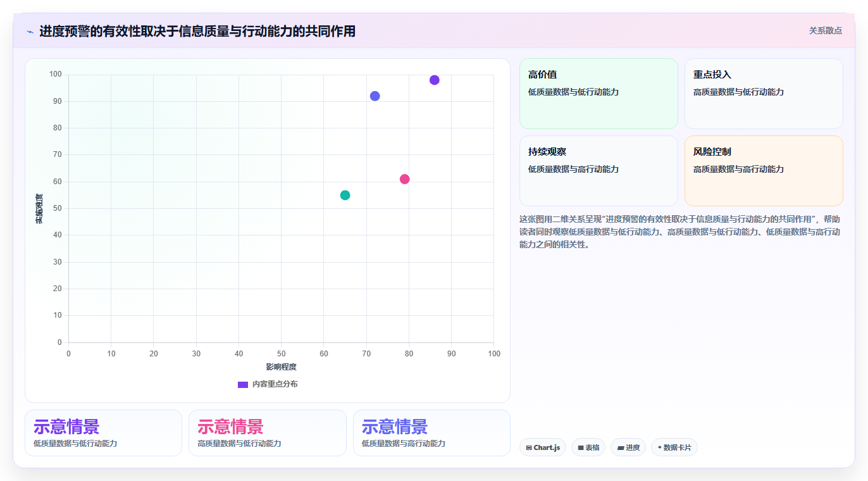
Task: Click 低质量数据与低行动能力 text in 高价值 card
Action: pos(573,92)
